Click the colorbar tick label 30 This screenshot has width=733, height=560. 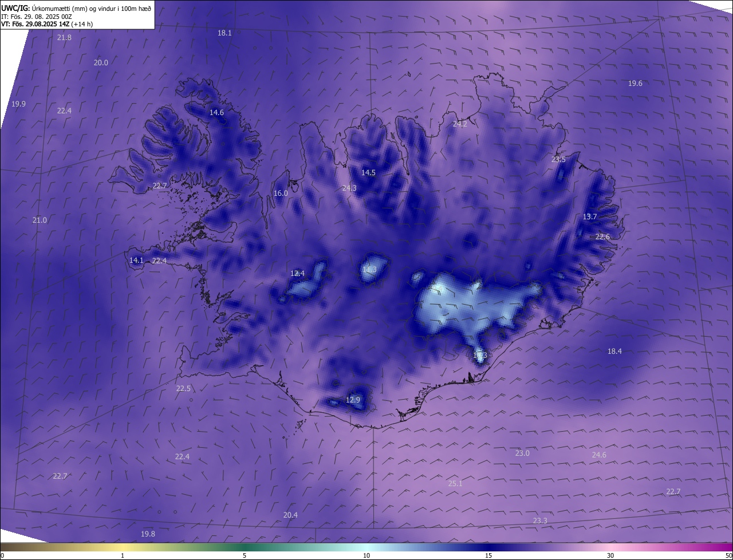(x=610, y=555)
